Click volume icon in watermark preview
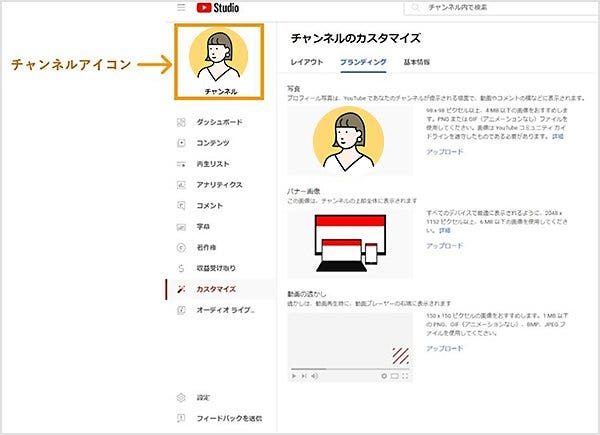Image resolution: width=600 pixels, height=435 pixels. (315, 376)
